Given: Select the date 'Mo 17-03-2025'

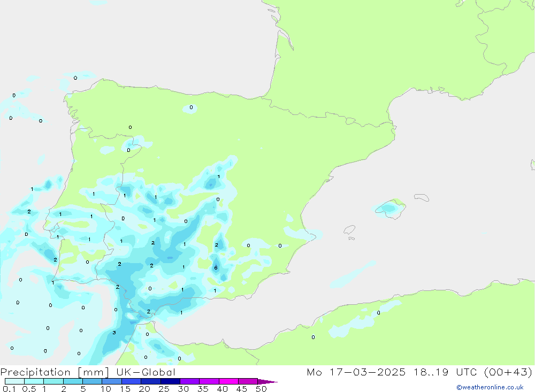Looking at the screenshot, I should point(356,372).
